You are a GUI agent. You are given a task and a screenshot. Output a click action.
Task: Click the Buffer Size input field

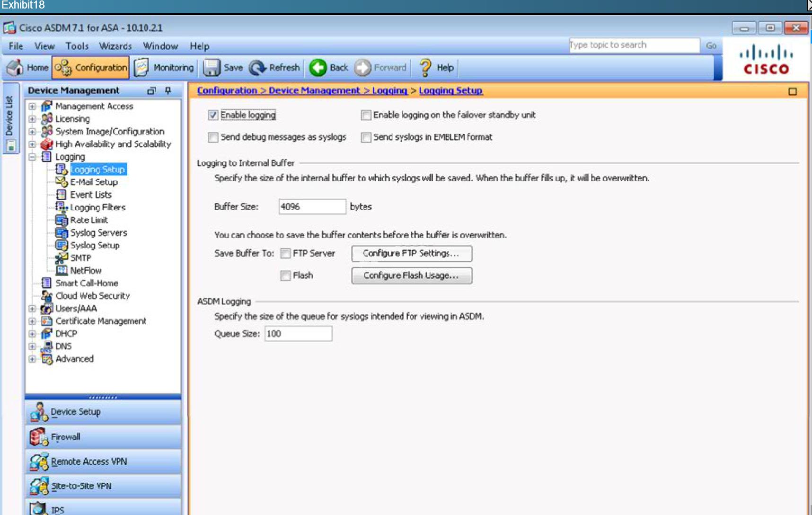pyautogui.click(x=312, y=206)
